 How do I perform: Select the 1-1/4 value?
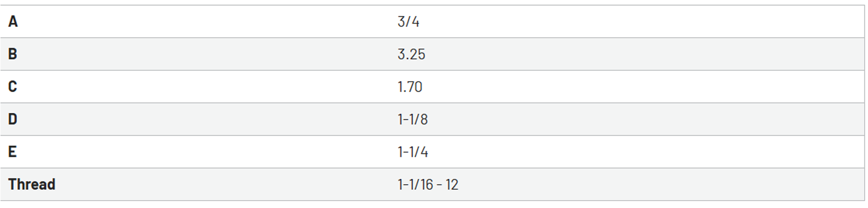click(x=413, y=152)
